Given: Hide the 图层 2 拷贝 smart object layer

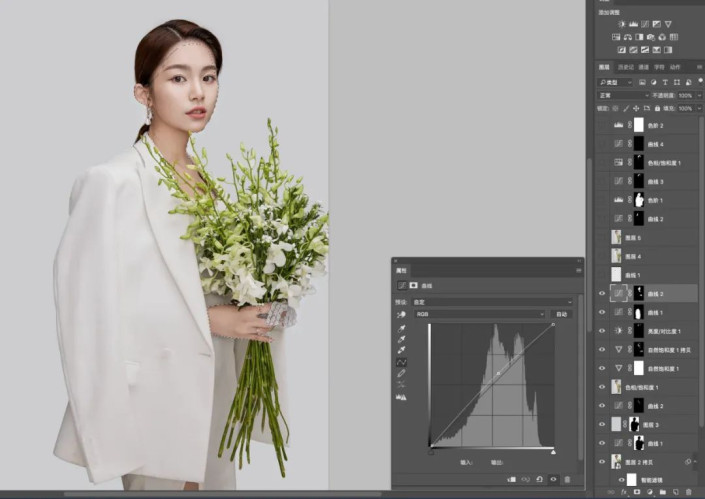Looking at the screenshot, I should click(602, 462).
